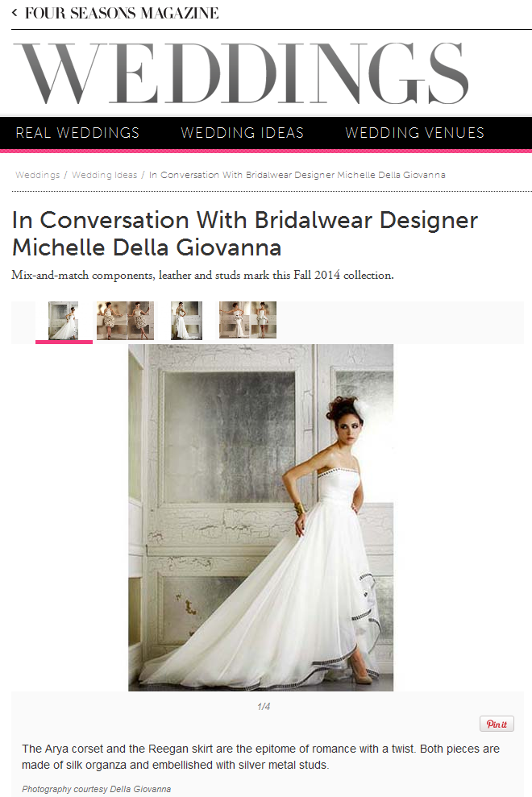Click the Michelle Della Giovanna article headline
The width and height of the screenshot is (532, 797).
(244, 234)
